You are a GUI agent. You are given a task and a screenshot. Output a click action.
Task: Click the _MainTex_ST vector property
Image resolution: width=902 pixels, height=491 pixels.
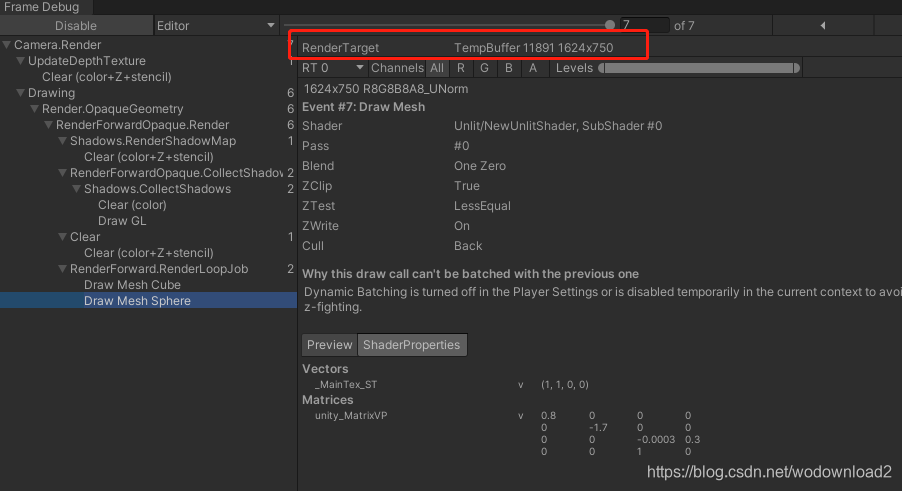click(346, 385)
